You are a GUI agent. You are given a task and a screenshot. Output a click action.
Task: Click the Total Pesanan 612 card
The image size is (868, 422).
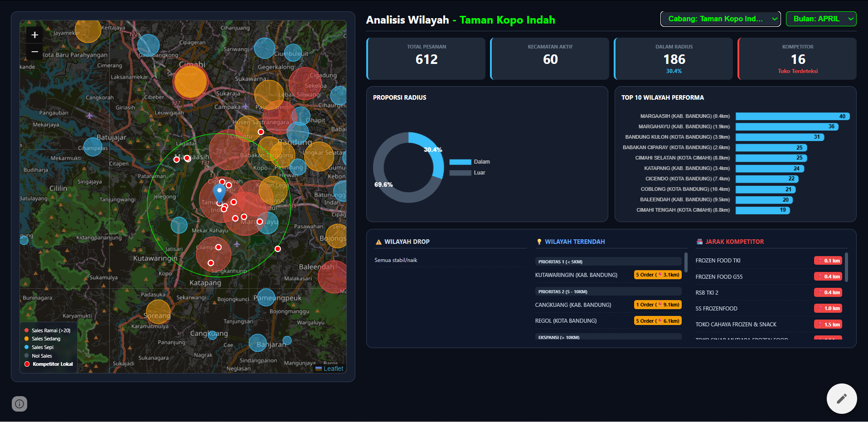tap(426, 59)
